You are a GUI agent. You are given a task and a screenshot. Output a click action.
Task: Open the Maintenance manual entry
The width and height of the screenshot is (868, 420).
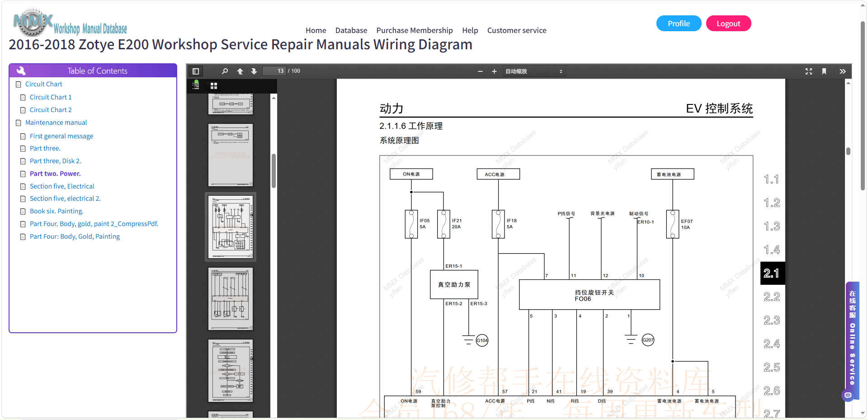pyautogui.click(x=56, y=123)
